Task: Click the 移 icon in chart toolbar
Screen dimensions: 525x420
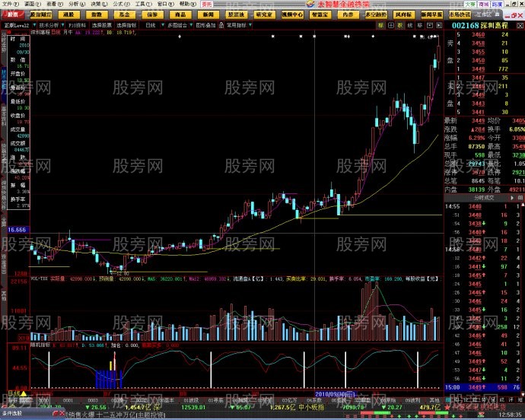Action: [419, 25]
